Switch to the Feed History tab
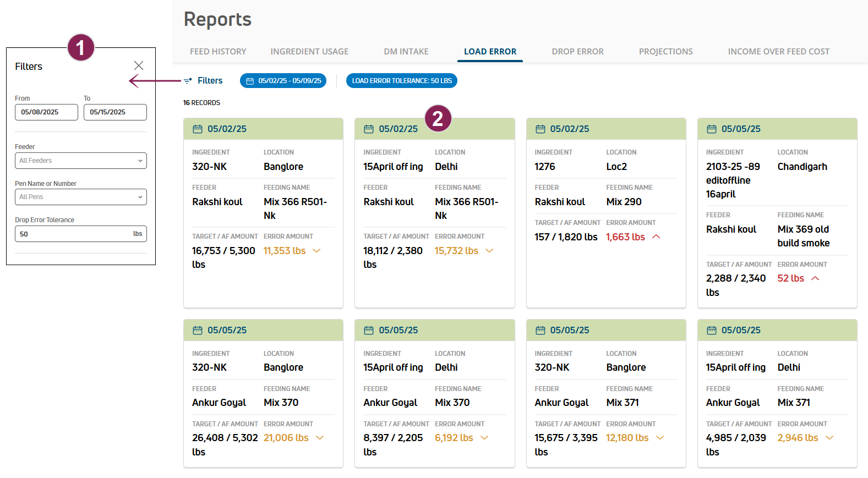The width and height of the screenshot is (868, 478). 218,52
